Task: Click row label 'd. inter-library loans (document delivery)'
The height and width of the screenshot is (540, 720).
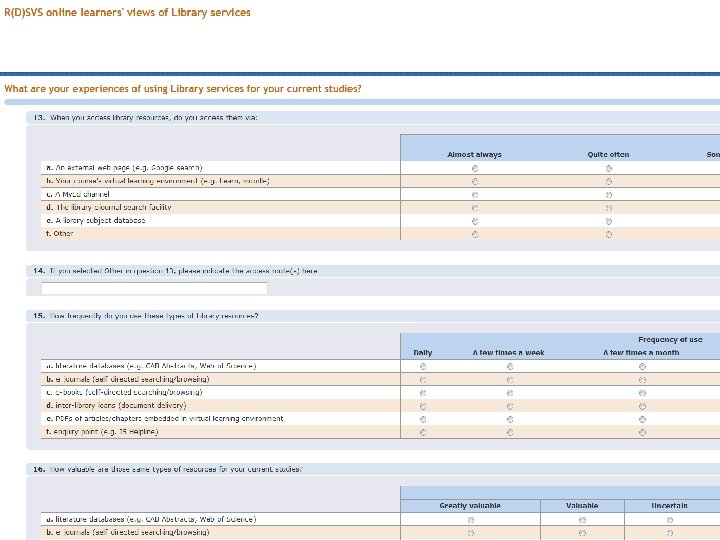Action: click(x=116, y=405)
